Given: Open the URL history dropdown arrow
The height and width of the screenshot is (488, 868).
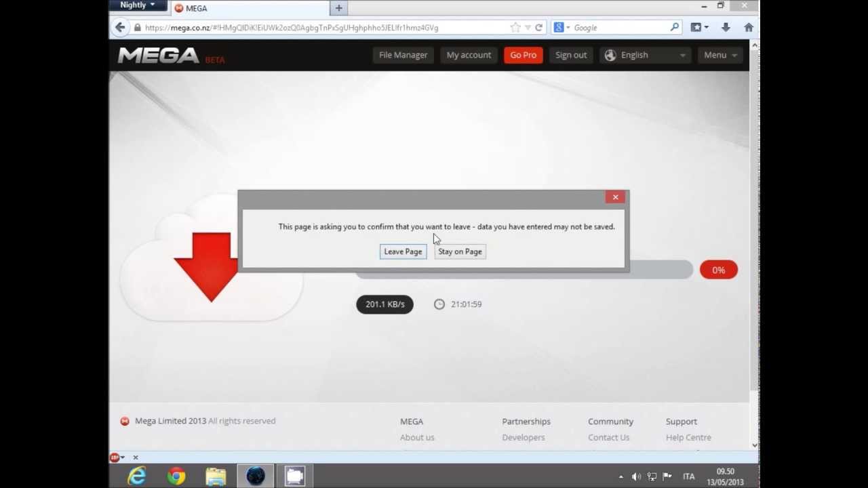Looking at the screenshot, I should pyautogui.click(x=528, y=28).
